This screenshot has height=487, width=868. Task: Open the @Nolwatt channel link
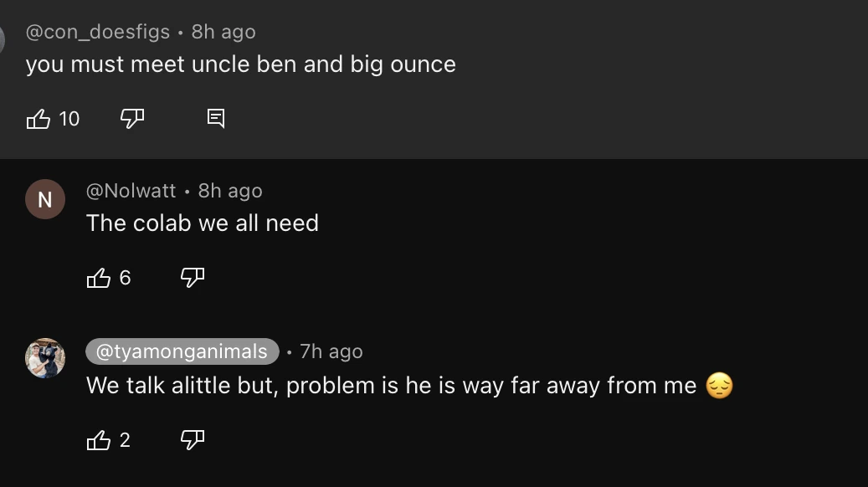click(x=131, y=191)
